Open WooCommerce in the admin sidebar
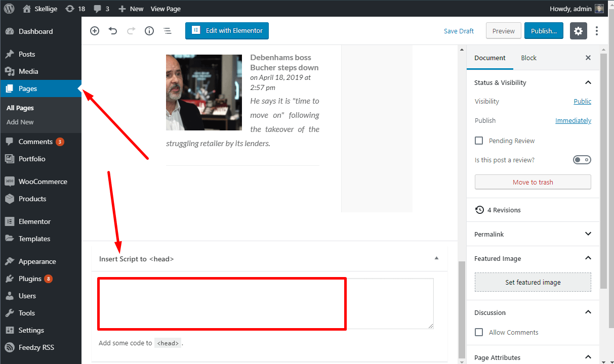Viewport: 614px width, 364px height. click(43, 181)
